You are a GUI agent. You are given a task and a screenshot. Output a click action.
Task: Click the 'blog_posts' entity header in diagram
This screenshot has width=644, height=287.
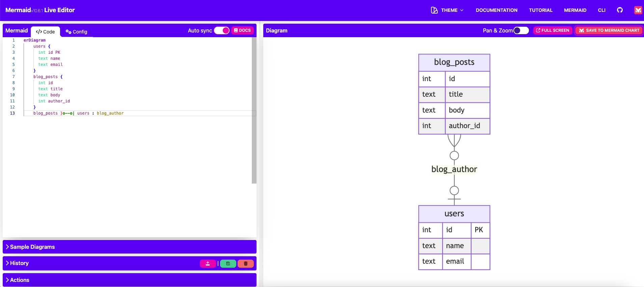pos(454,63)
